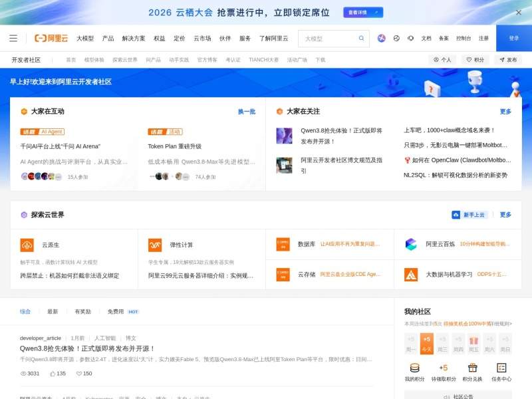Open 积分兑换 gift icon
532x399 pixels.
(x=472, y=368)
